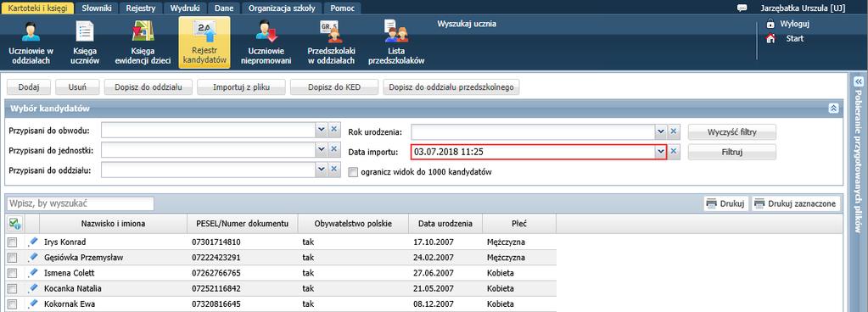This screenshot has width=868, height=312.
Task: Open Przedszkolaki w oddziałach icon
Action: click(x=331, y=42)
